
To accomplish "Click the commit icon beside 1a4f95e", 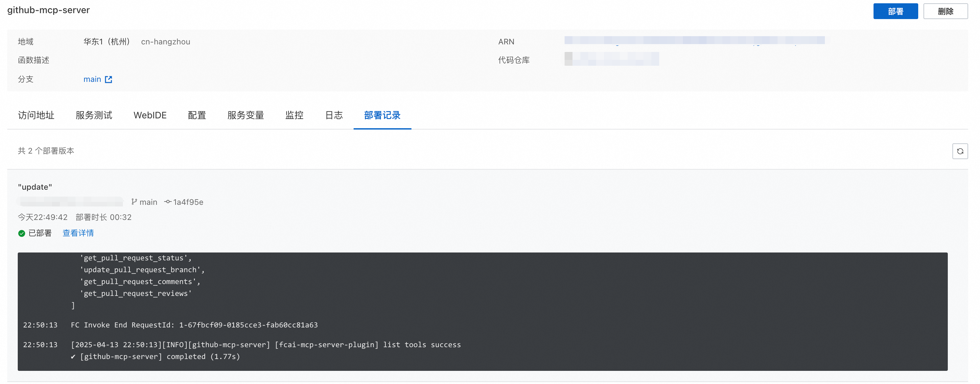I will 167,202.
